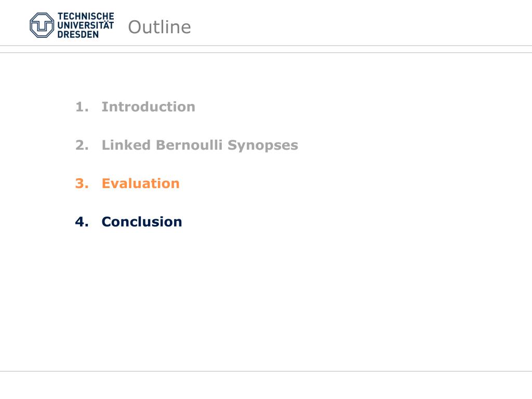Click the dark blue number 4. marker
This screenshot has width=532, height=399.
click(x=82, y=222)
